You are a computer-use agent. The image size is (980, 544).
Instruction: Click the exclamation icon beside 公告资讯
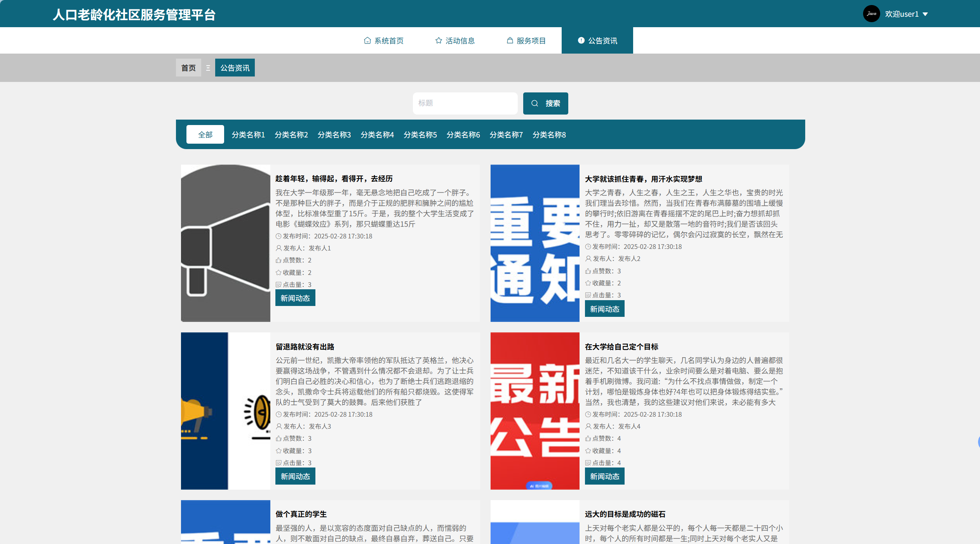581,40
